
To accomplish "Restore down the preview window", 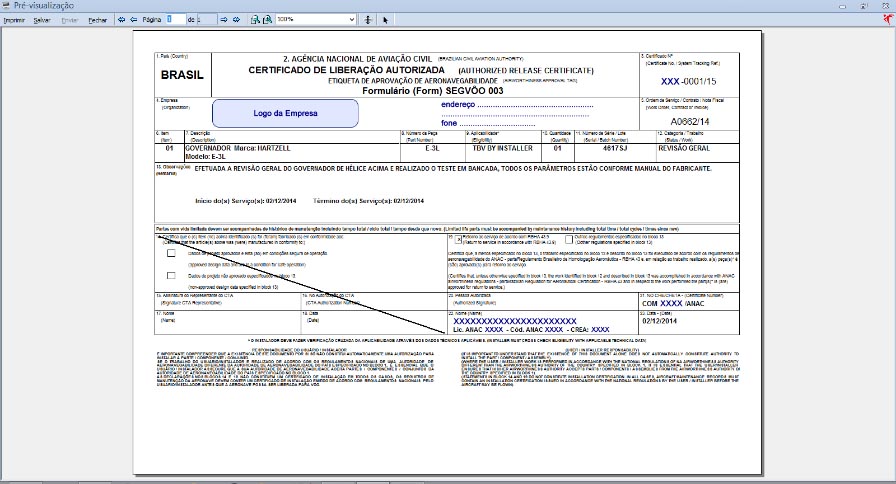I will click(x=863, y=6).
